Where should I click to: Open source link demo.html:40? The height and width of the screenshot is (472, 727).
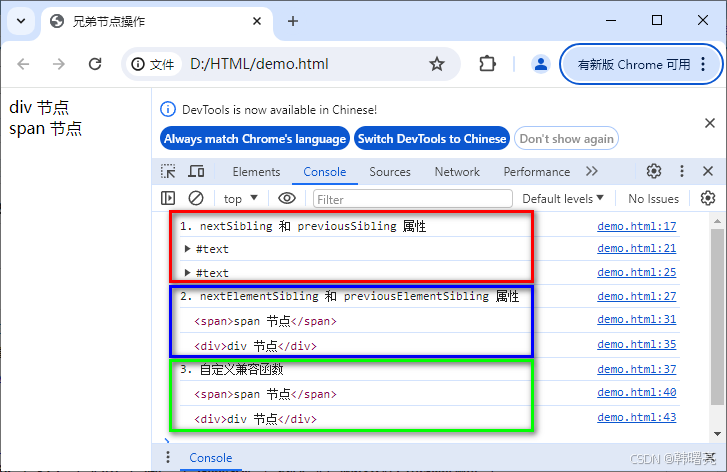(x=637, y=392)
